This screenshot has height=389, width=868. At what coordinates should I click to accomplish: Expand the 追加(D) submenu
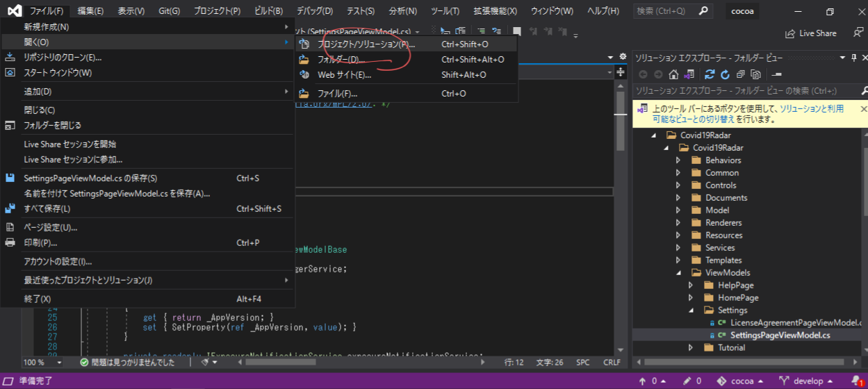coord(147,91)
